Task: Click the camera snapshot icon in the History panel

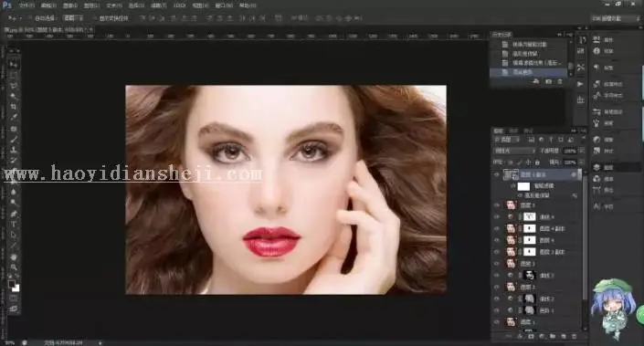Action: pos(548,81)
